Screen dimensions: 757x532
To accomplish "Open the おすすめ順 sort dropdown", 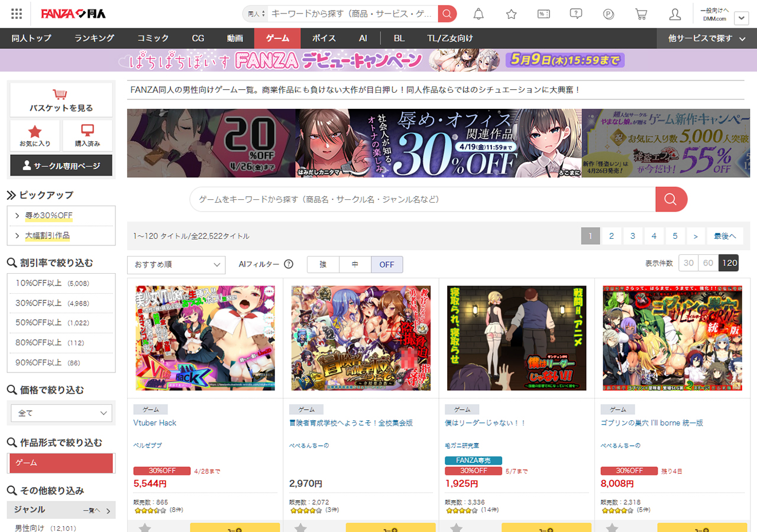I will pyautogui.click(x=176, y=264).
